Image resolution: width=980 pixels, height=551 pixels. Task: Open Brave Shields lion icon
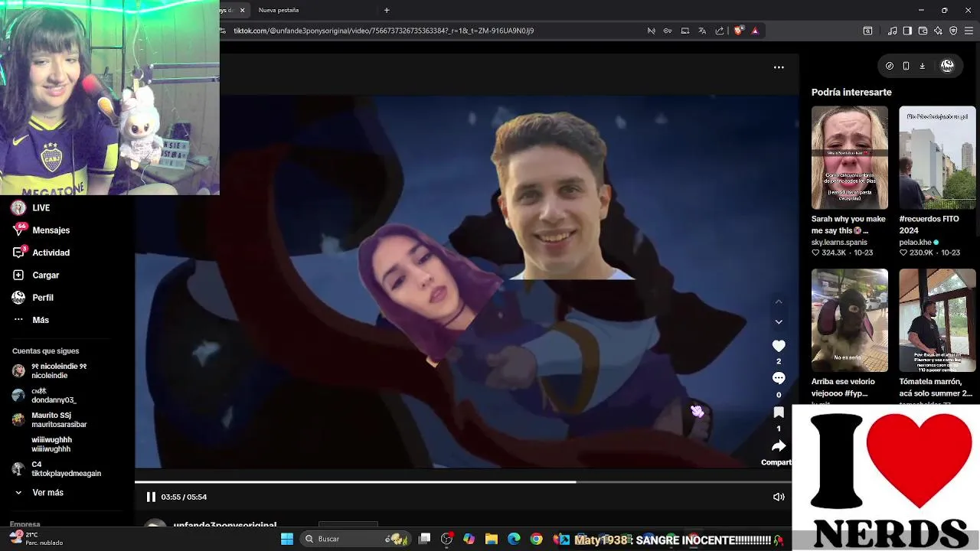click(x=738, y=31)
